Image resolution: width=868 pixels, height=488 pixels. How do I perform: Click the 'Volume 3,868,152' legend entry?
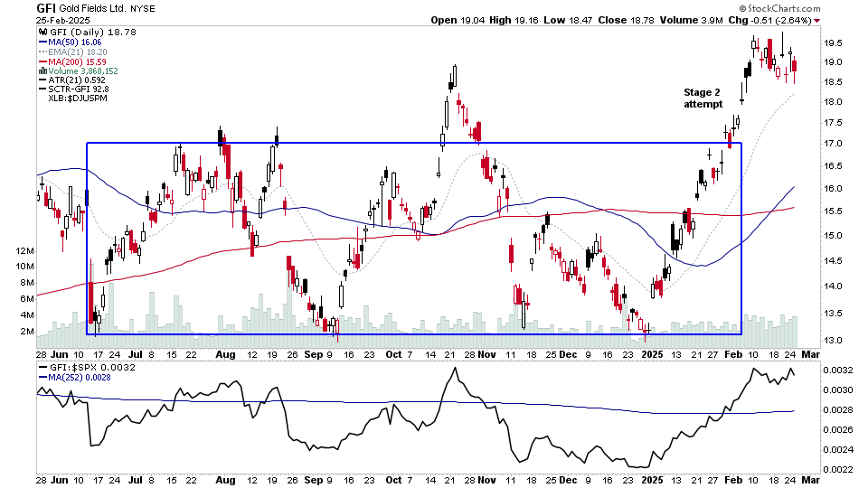(x=83, y=70)
